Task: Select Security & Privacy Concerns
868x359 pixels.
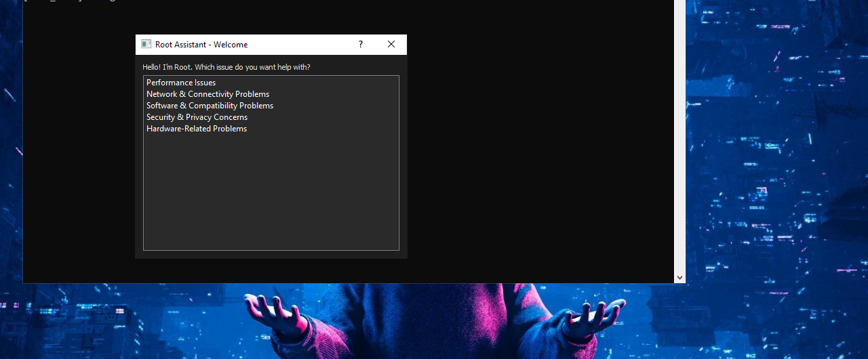Action: [271, 117]
